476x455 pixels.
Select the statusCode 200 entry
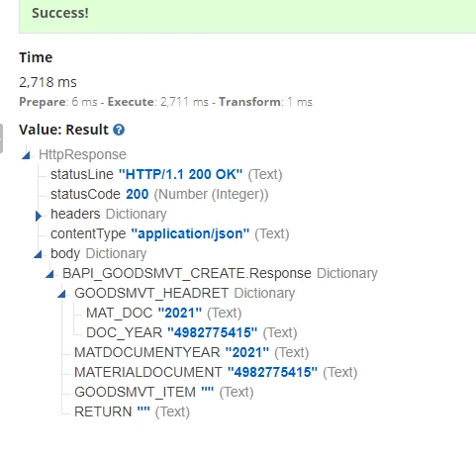click(x=159, y=194)
